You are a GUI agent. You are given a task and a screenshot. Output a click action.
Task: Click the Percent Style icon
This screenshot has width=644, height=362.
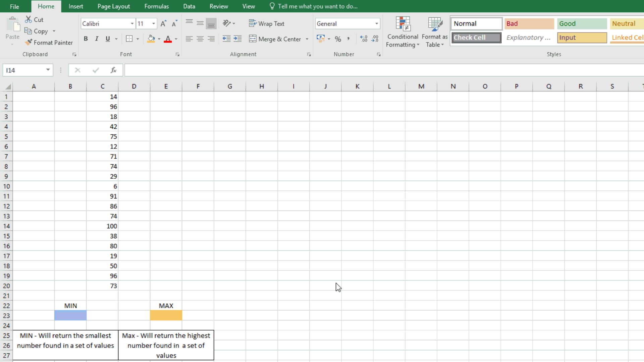(x=338, y=39)
